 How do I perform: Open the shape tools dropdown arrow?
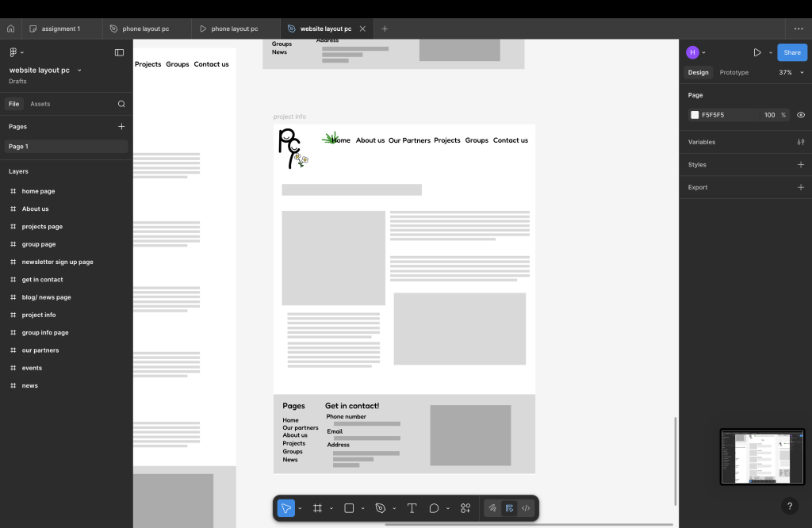363,508
